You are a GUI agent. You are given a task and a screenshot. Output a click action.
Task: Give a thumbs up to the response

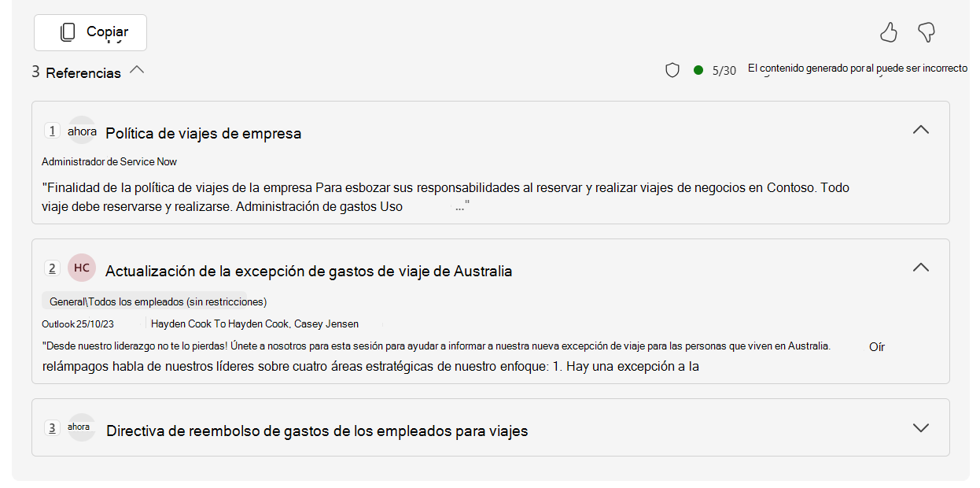point(889,32)
